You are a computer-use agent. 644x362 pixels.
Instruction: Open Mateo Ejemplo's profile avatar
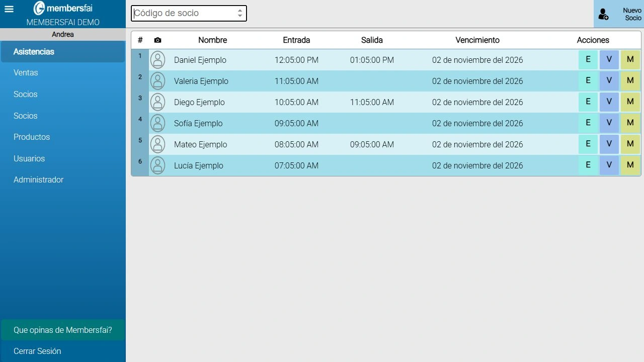[x=157, y=144]
